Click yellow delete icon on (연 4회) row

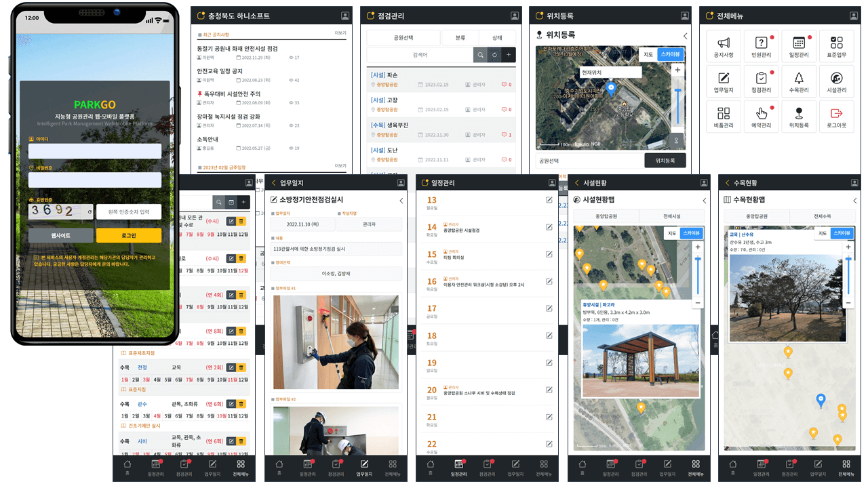(241, 294)
